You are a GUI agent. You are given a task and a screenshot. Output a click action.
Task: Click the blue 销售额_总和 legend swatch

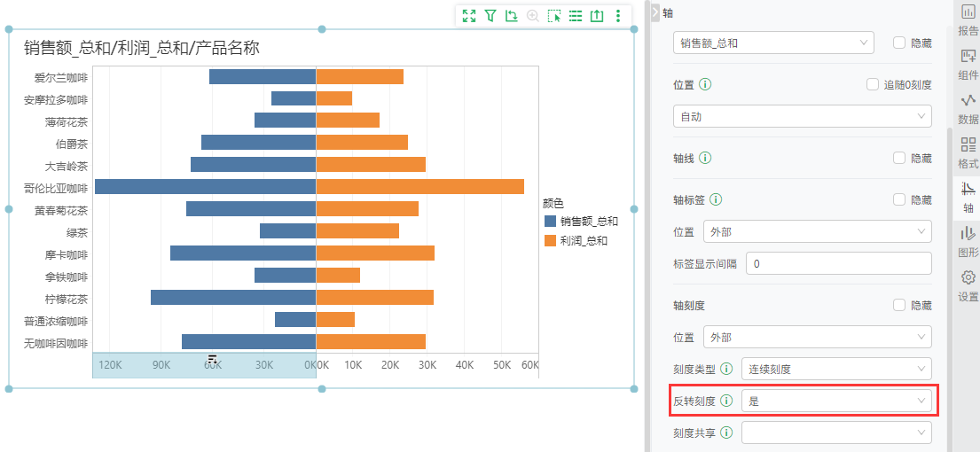pyautogui.click(x=550, y=221)
